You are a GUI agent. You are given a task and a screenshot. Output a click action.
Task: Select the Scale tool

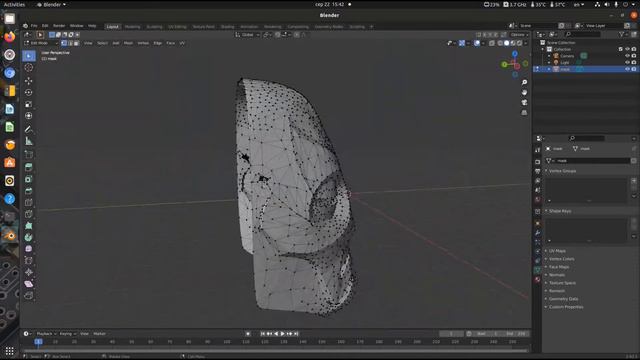(29, 104)
